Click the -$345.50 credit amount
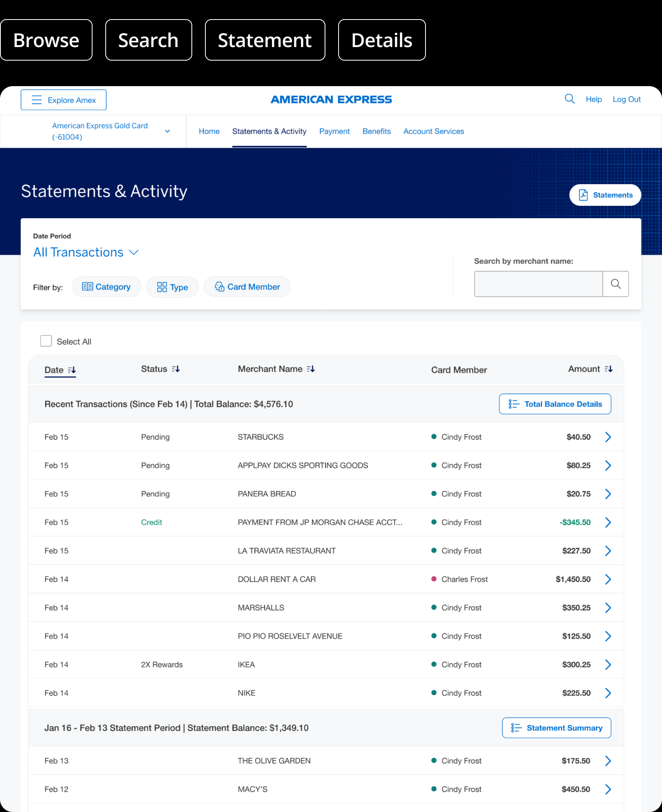This screenshot has height=812, width=662. [575, 522]
